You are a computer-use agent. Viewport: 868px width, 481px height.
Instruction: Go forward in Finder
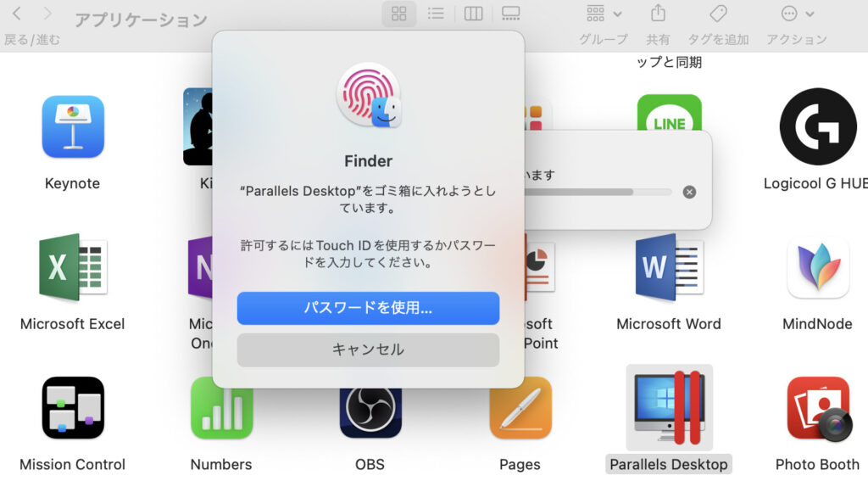pos(47,14)
